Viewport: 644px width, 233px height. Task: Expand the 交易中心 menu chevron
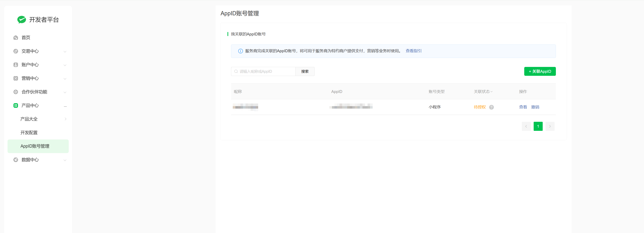pyautogui.click(x=65, y=51)
